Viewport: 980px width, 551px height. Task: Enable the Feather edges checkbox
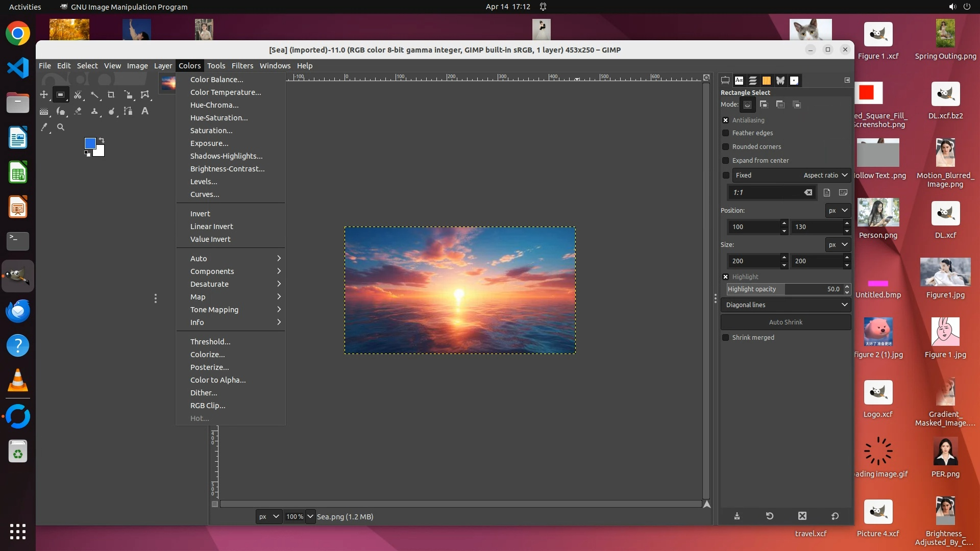tap(725, 133)
